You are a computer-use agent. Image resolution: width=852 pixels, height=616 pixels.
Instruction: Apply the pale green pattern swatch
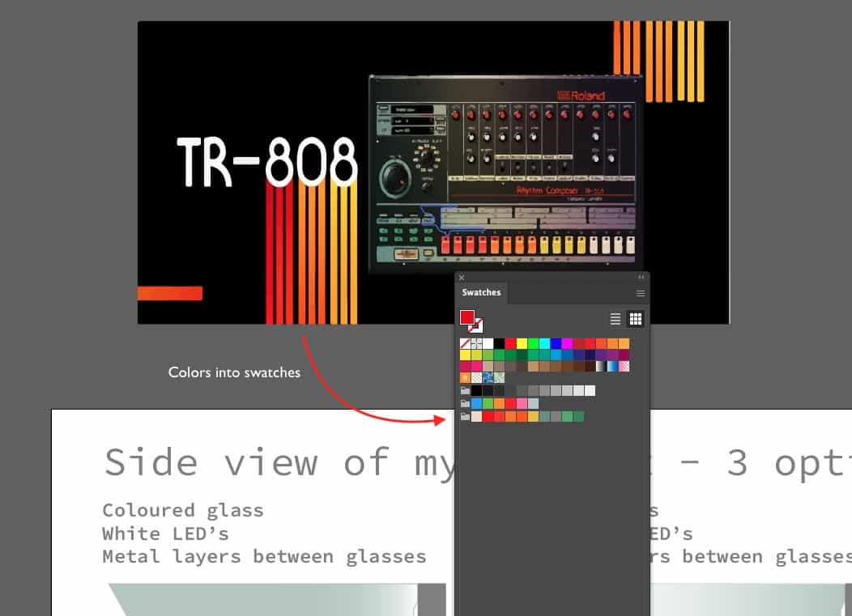(x=500, y=377)
